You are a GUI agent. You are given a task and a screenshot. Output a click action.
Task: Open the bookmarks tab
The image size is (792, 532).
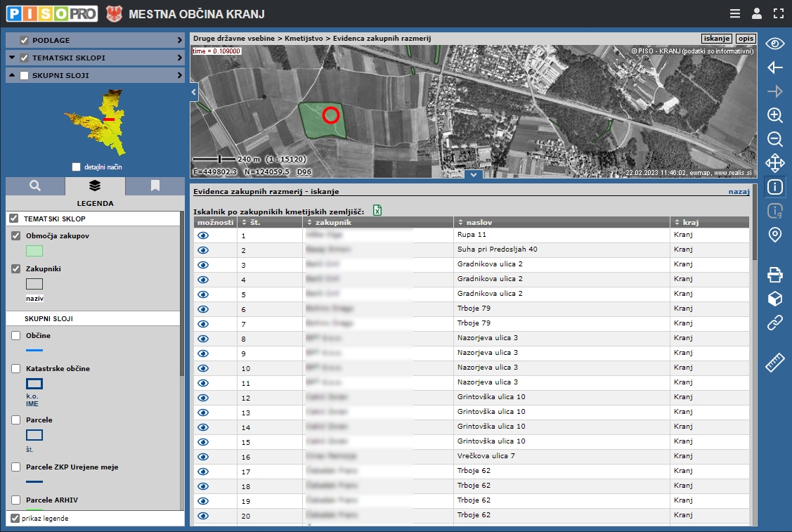coord(155,186)
